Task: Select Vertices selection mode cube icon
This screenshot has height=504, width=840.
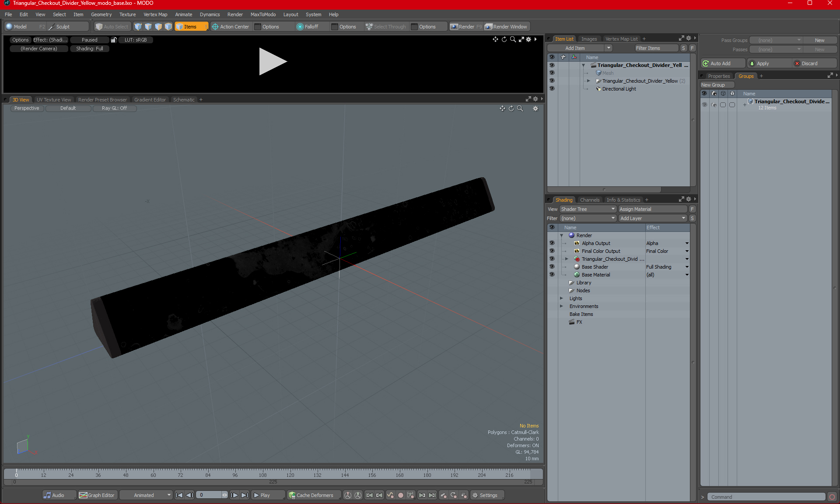Action: click(x=138, y=27)
